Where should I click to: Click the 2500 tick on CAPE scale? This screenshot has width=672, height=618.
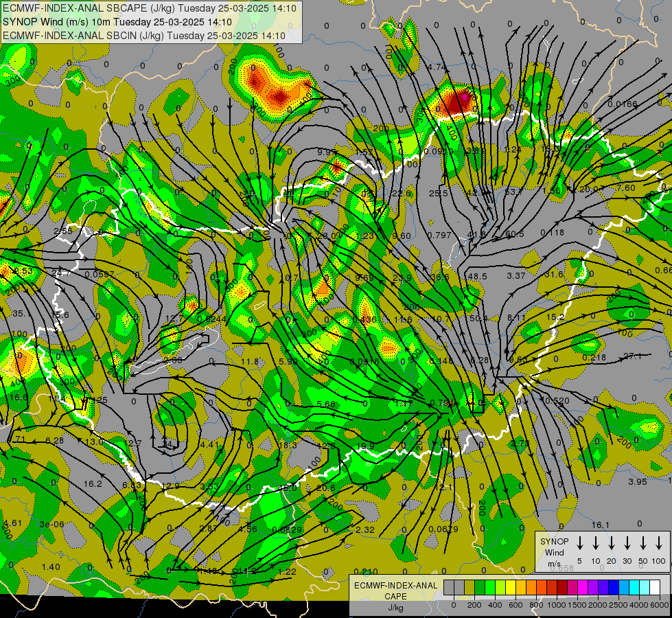point(618,605)
